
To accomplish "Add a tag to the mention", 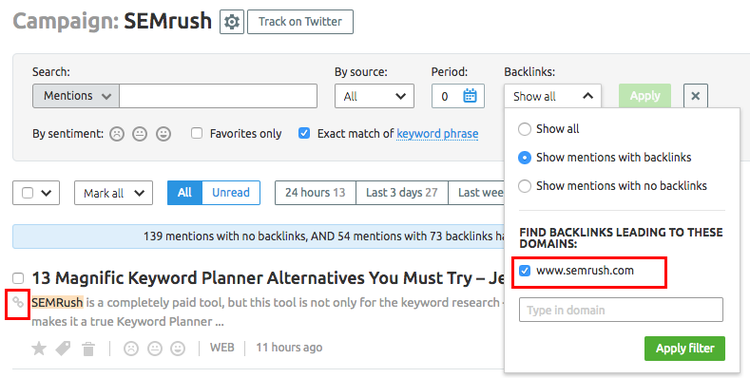I will pyautogui.click(x=63, y=348).
